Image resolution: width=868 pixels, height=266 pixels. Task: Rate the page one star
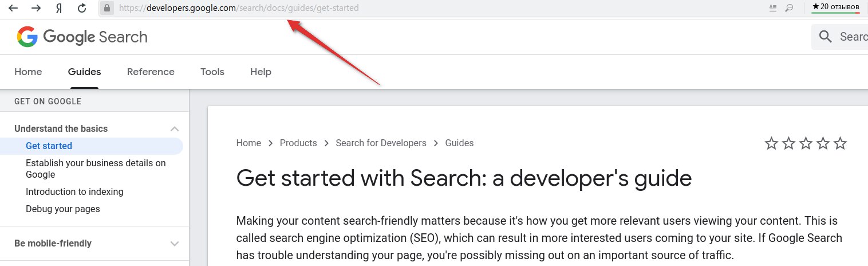pos(771,143)
